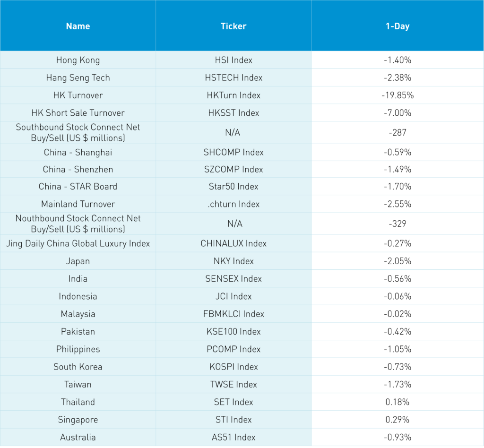Select Southbound Stock Connect Net Buy/Sell name

[x=78, y=132]
